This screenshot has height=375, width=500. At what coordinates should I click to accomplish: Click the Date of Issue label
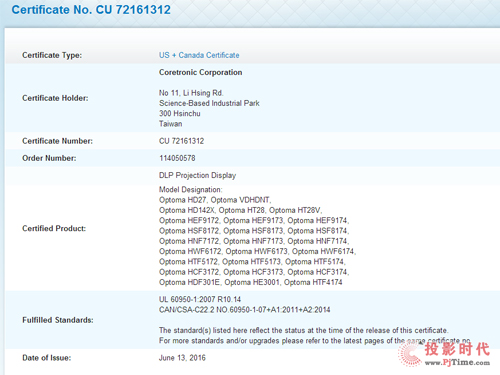coord(47,358)
